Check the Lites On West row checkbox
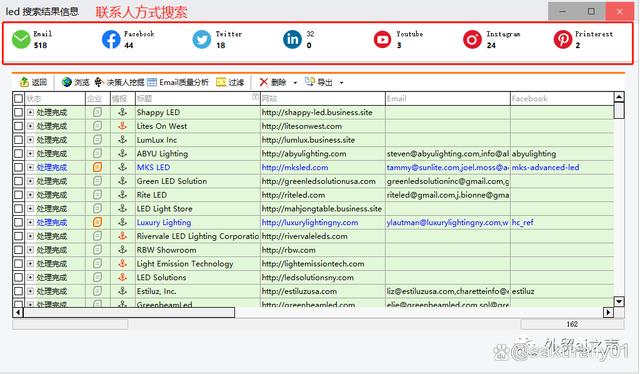This screenshot has width=640, height=374. [x=18, y=126]
